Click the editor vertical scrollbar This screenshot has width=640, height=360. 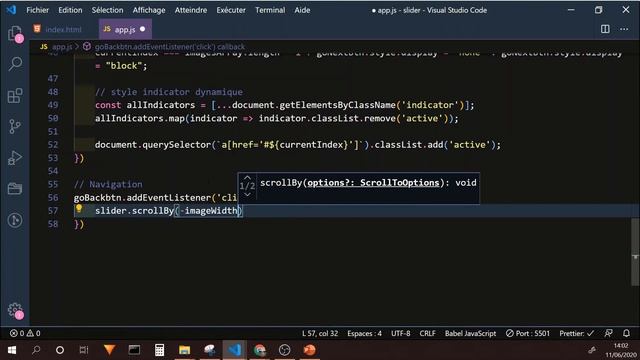pos(635,251)
